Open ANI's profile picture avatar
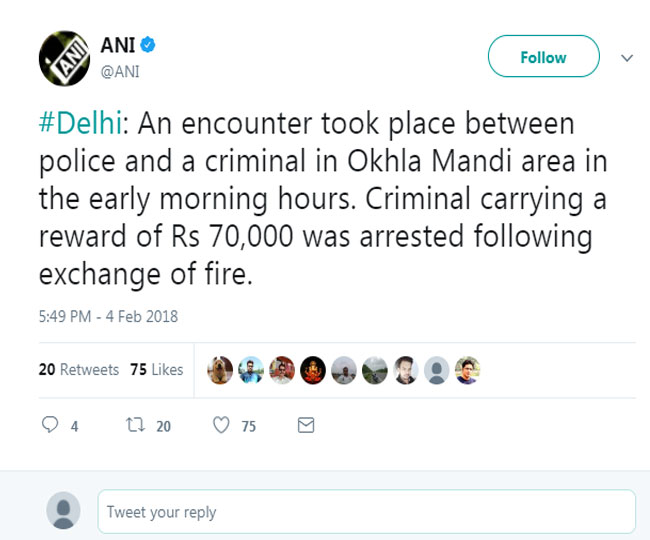This screenshot has width=650, height=540. 64,58
